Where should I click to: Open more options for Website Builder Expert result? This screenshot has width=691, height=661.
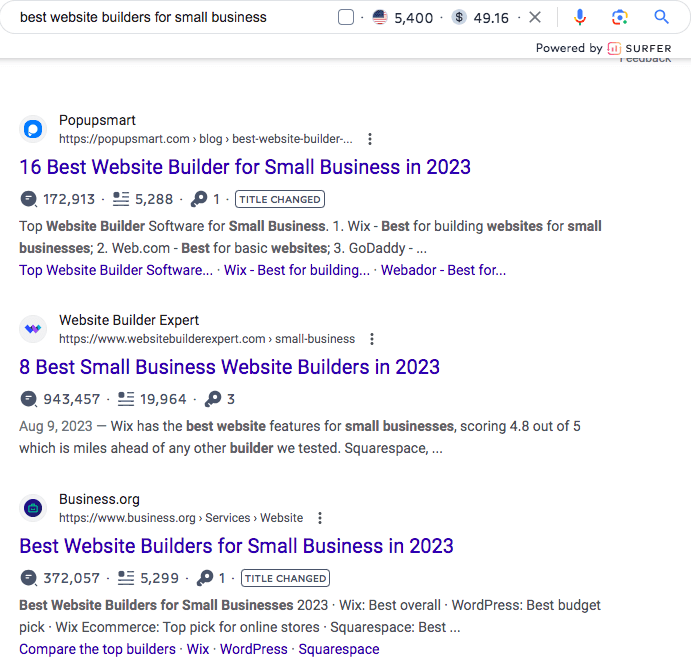point(372,339)
